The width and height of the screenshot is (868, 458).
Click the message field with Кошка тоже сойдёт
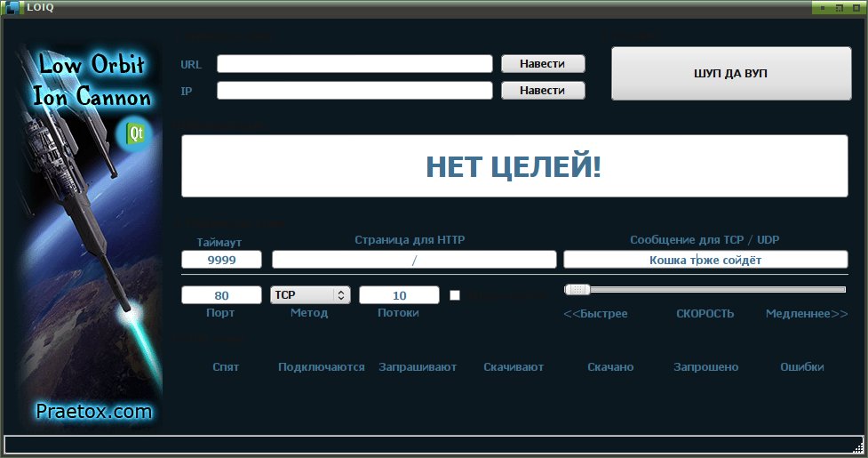(x=705, y=260)
